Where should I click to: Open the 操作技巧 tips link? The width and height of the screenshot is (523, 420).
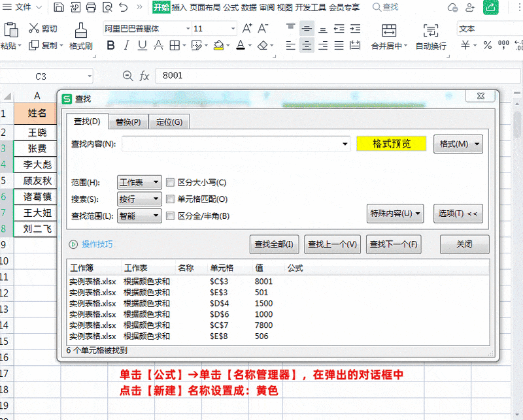click(97, 244)
